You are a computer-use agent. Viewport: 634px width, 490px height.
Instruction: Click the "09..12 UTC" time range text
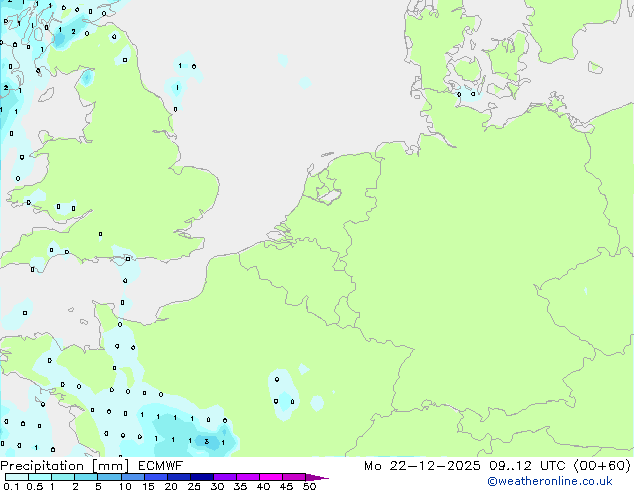click(527, 466)
